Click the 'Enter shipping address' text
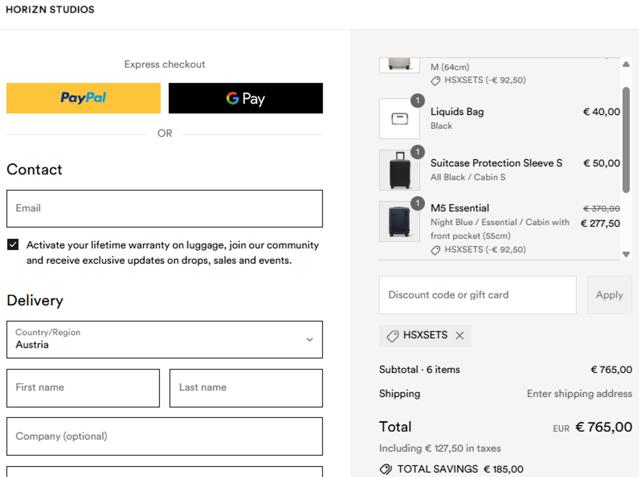639x477 pixels. tap(579, 393)
